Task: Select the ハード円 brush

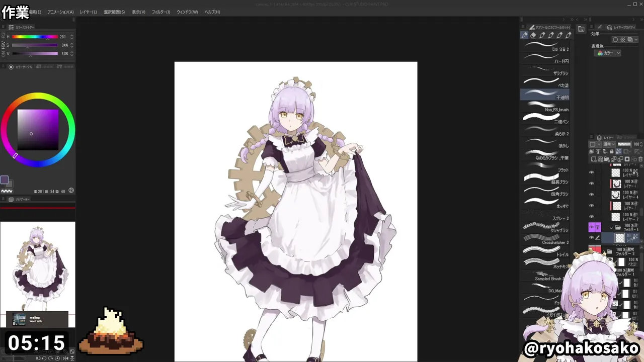Action: [545, 59]
